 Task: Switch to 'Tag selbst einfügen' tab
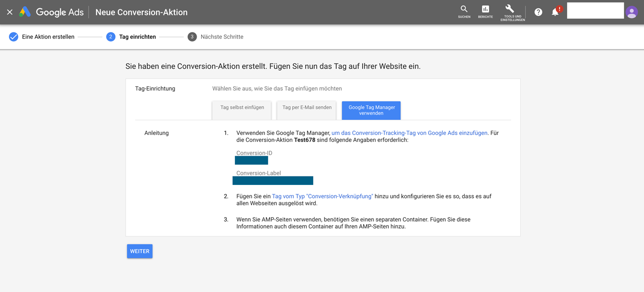242,110
